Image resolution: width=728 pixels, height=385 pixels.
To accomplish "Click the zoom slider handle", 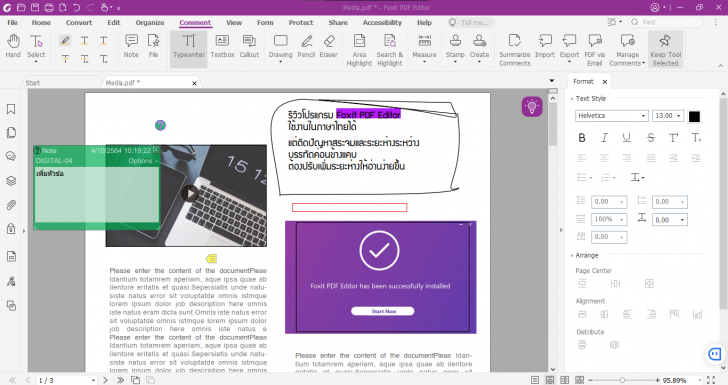I will coord(622,380).
